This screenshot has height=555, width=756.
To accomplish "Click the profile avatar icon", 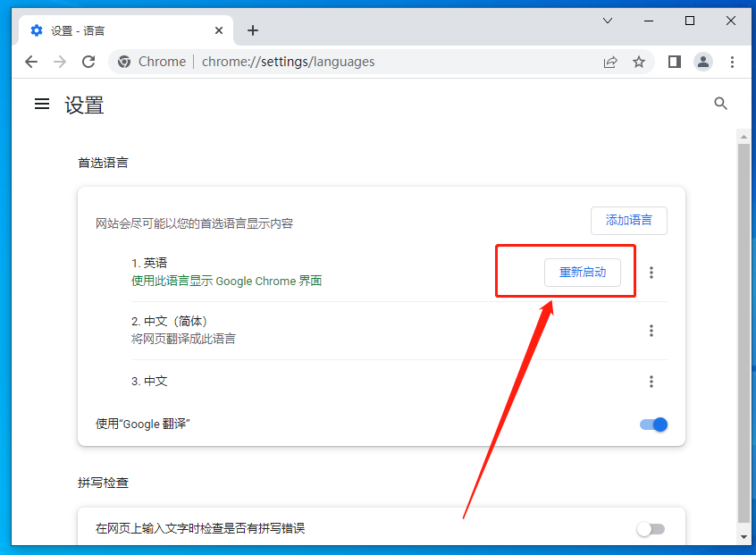I will 703,62.
